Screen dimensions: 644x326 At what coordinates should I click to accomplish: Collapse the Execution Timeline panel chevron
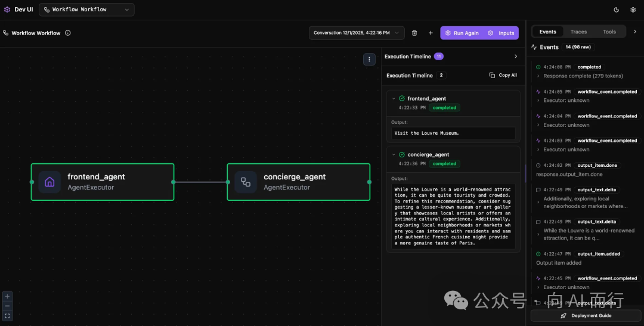coord(516,57)
